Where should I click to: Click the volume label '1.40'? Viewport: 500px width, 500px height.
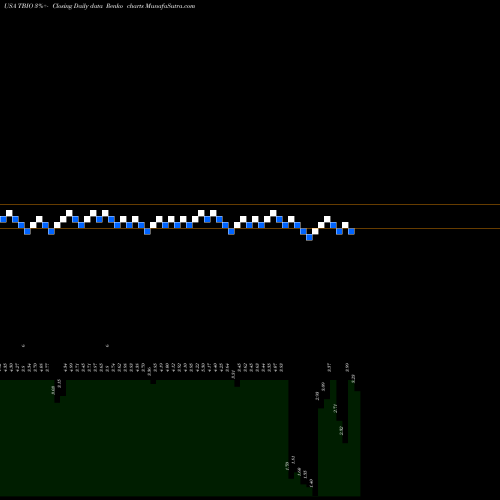tap(311, 483)
